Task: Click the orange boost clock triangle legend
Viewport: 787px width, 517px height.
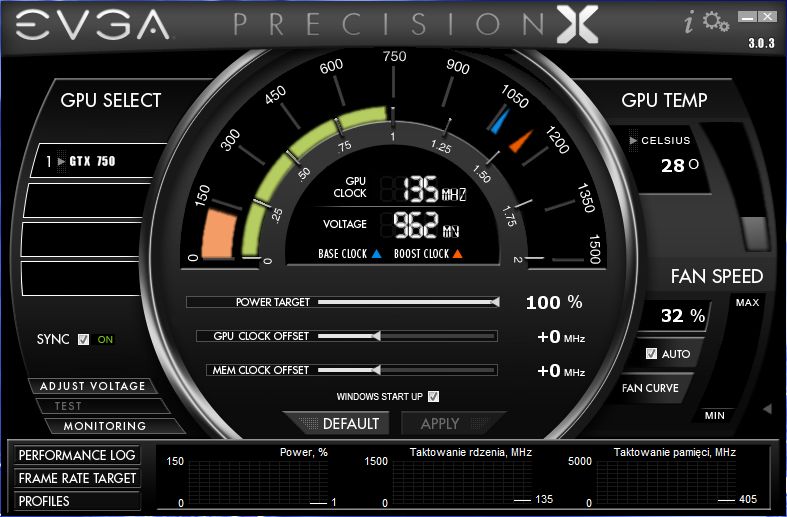Action: (x=457, y=254)
